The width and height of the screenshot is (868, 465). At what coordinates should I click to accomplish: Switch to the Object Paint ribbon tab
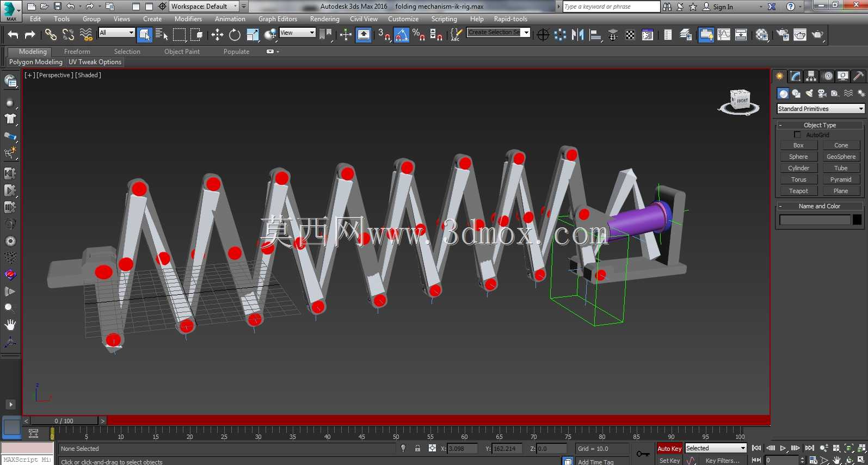pos(182,52)
